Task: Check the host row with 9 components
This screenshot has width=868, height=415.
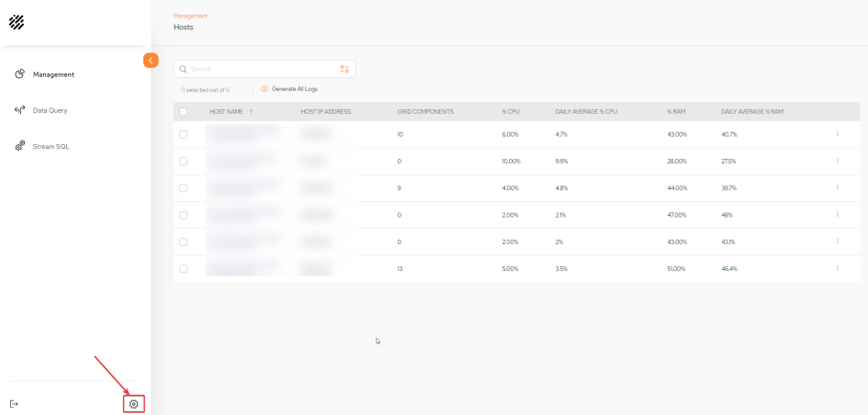Action: [x=183, y=188]
